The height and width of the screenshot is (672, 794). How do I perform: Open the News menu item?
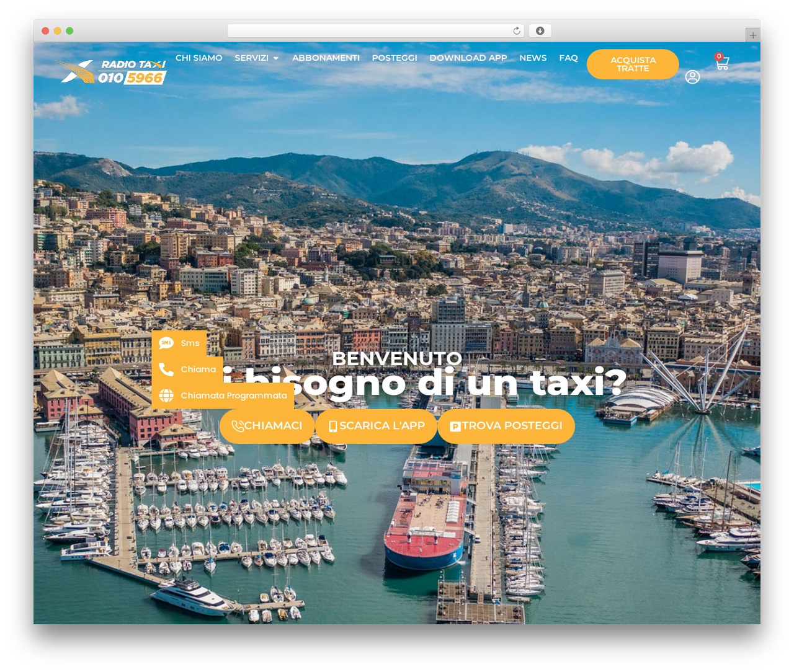point(533,58)
